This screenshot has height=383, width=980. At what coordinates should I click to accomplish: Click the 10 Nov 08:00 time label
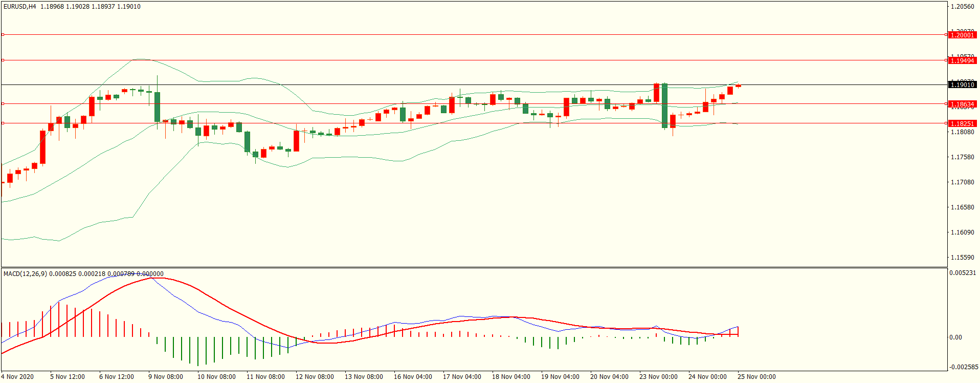(x=216, y=377)
